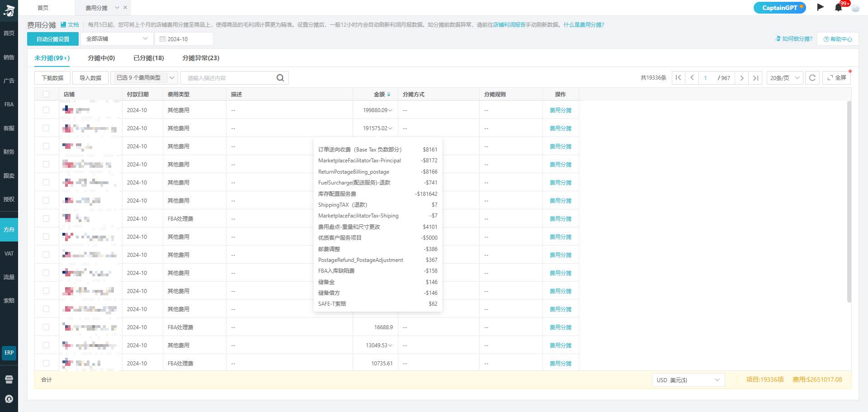Open the 什么是费用分摊? link
868x412 pixels.
pos(584,25)
